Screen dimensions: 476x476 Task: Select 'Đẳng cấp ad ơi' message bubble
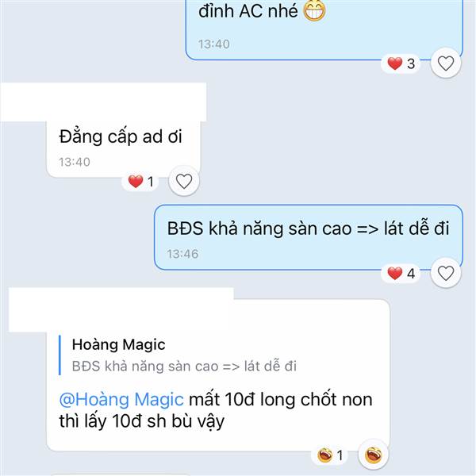click(124, 149)
